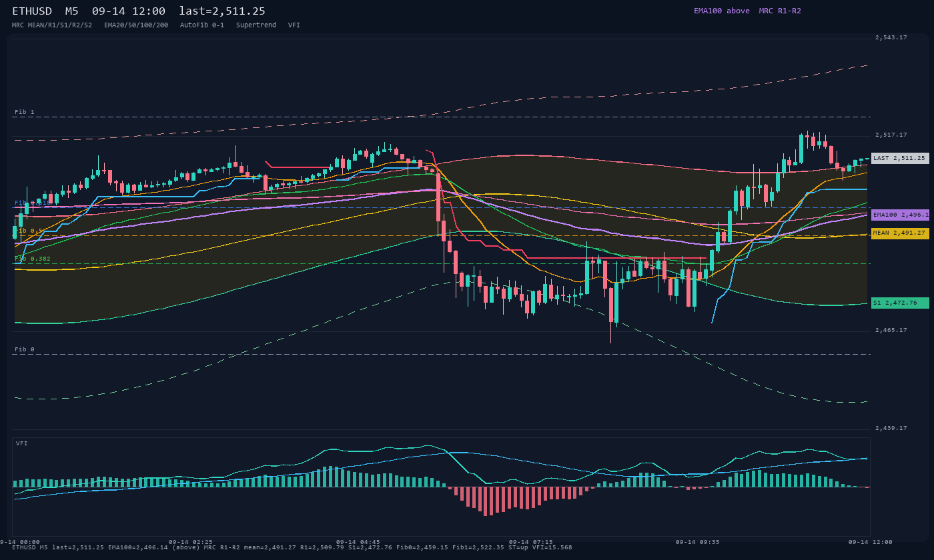
Task: Click the header value last=2,511.25
Action: tap(222, 11)
